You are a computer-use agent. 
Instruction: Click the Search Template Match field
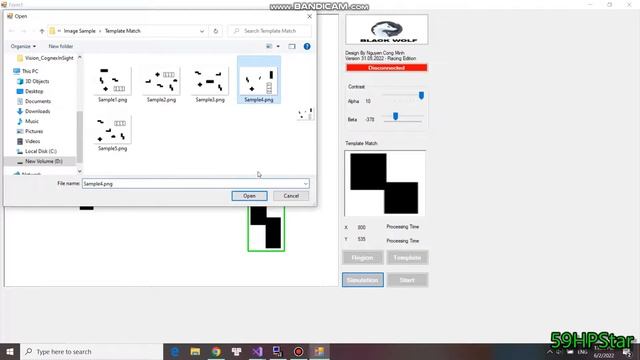coord(269,31)
